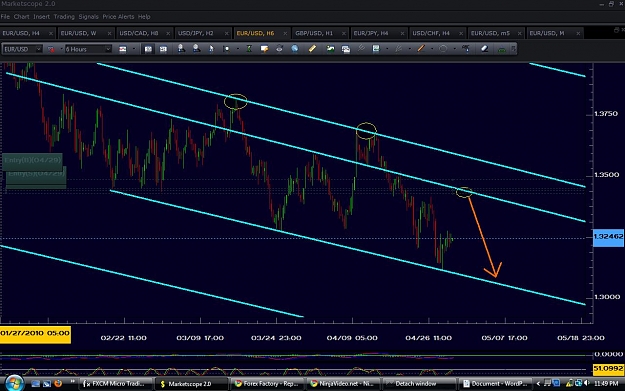Screen dimensions: 625x391
Task: Click the hourglass toolbar icon
Action: pos(249,49)
